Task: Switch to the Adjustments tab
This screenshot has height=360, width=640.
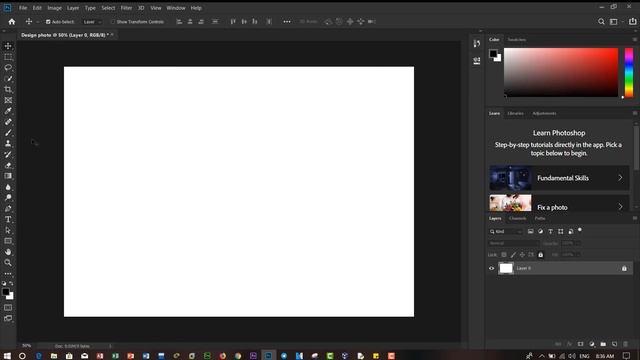Action: point(544,113)
